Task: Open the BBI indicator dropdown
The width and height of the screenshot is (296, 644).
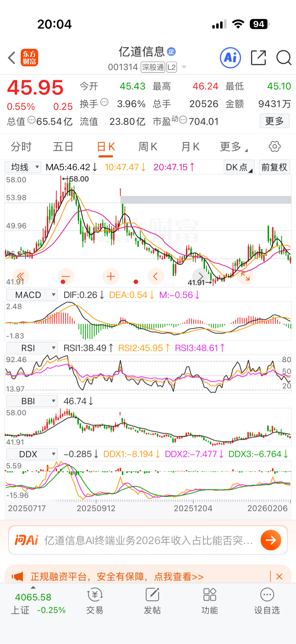Action: point(32,401)
